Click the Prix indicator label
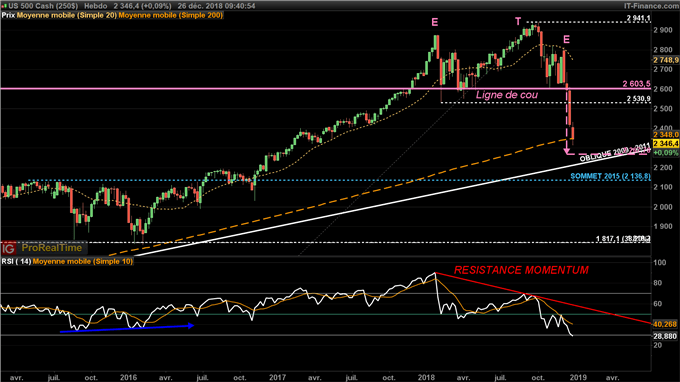The height and width of the screenshot is (382, 680). pyautogui.click(x=8, y=15)
